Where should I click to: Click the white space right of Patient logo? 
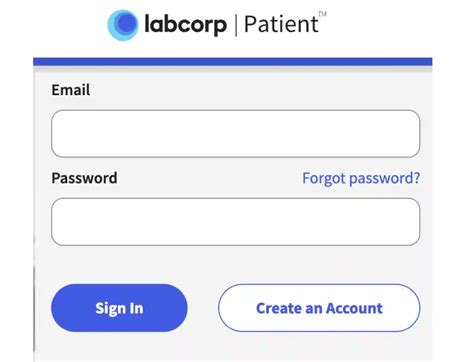[x=397, y=25]
